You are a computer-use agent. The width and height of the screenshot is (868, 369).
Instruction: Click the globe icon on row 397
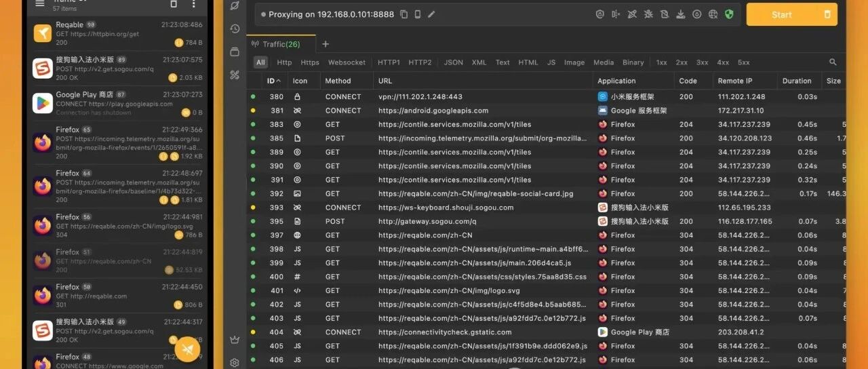pos(297,235)
